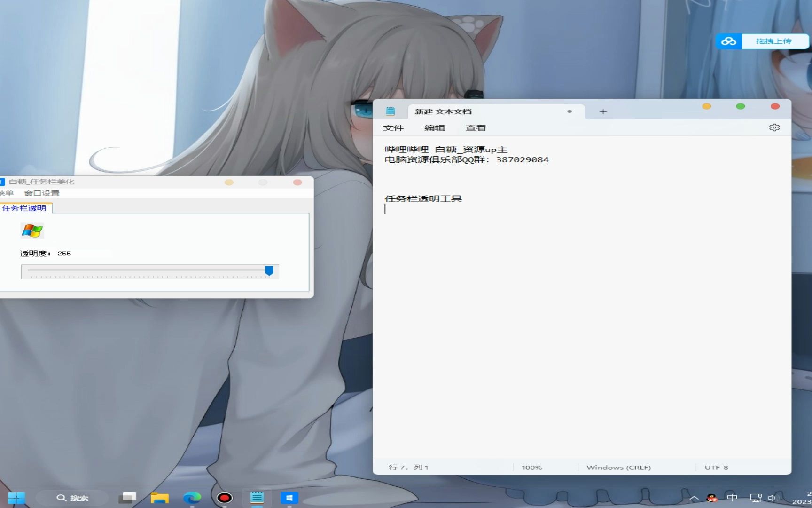Open a new tab with the plus button
This screenshot has width=812, height=508.
coord(602,111)
